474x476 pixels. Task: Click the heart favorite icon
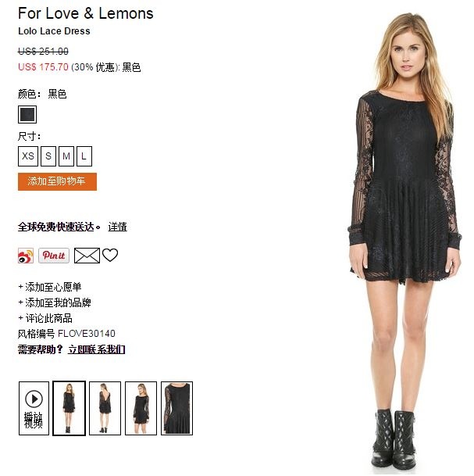(x=110, y=255)
